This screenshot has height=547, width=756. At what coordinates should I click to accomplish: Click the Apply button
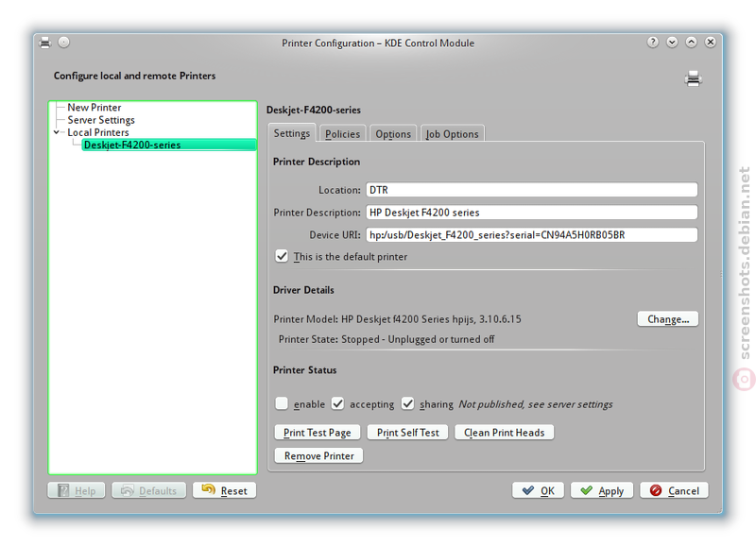[602, 490]
